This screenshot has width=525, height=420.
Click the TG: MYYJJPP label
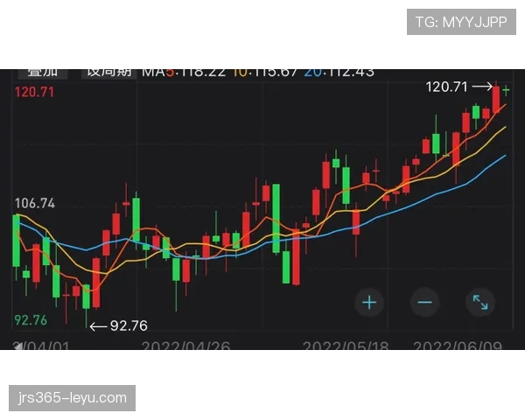click(461, 22)
